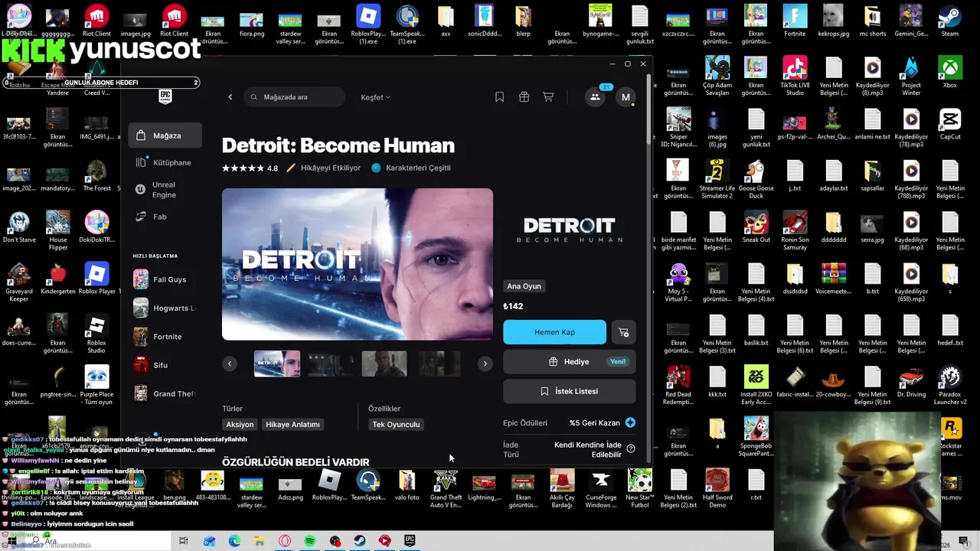Click the İstek Listesi button
The height and width of the screenshot is (551, 980).
coord(569,391)
